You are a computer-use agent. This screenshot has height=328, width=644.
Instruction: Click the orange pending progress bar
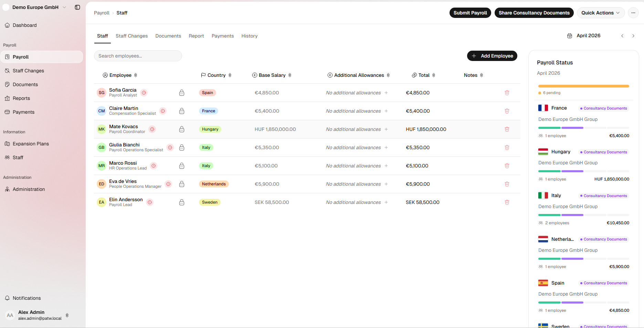click(x=584, y=86)
